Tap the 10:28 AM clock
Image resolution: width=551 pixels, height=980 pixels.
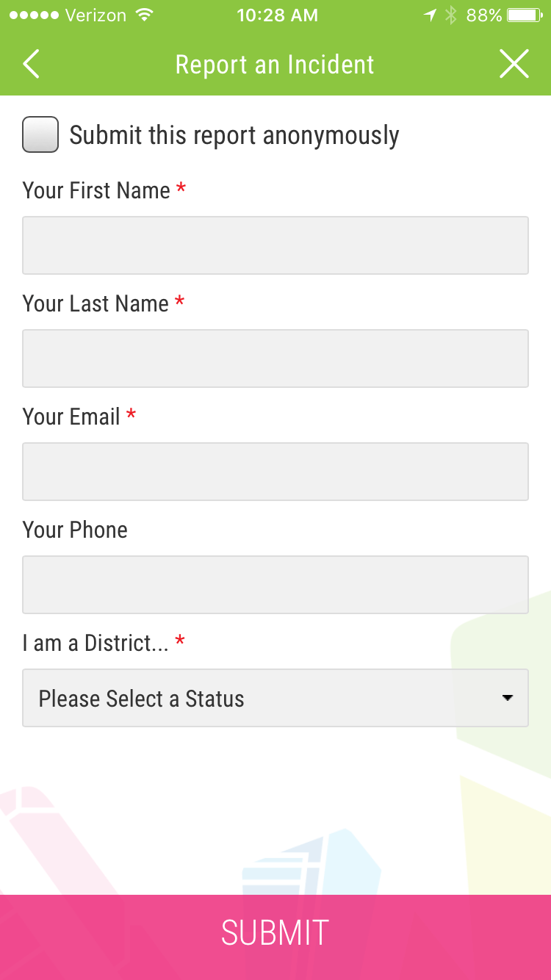click(x=277, y=15)
